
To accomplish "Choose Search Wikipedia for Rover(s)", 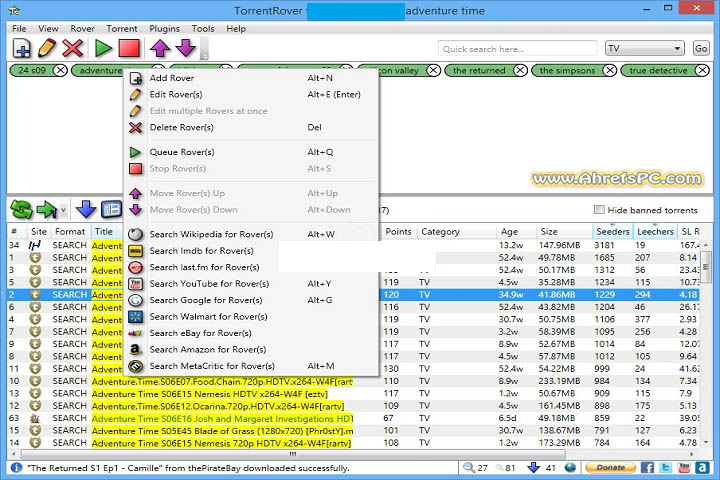I will pos(251,234).
